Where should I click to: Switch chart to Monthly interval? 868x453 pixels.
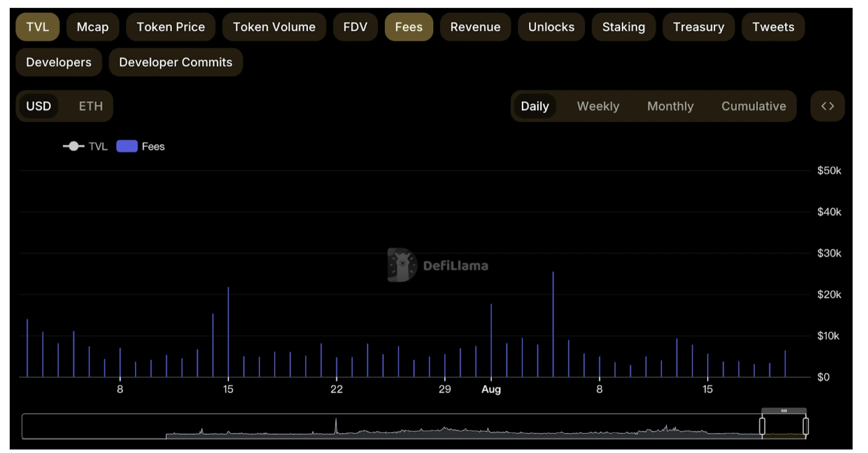click(670, 106)
